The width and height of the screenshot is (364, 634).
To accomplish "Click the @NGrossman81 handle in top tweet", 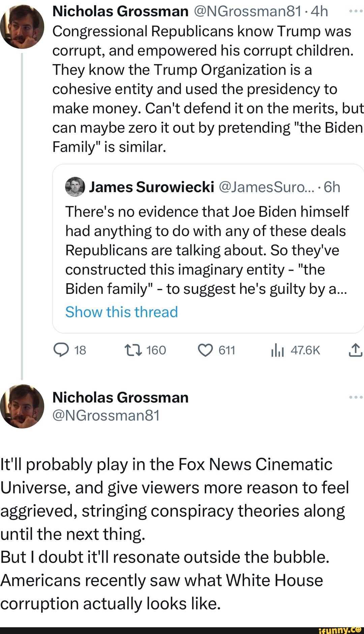I will [x=247, y=11].
